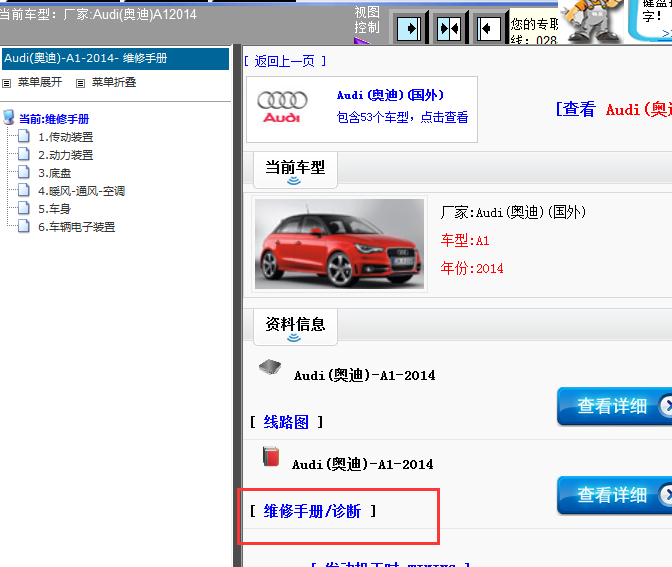Open the 1.传动装置 tree item
The image size is (672, 567).
coord(66,137)
